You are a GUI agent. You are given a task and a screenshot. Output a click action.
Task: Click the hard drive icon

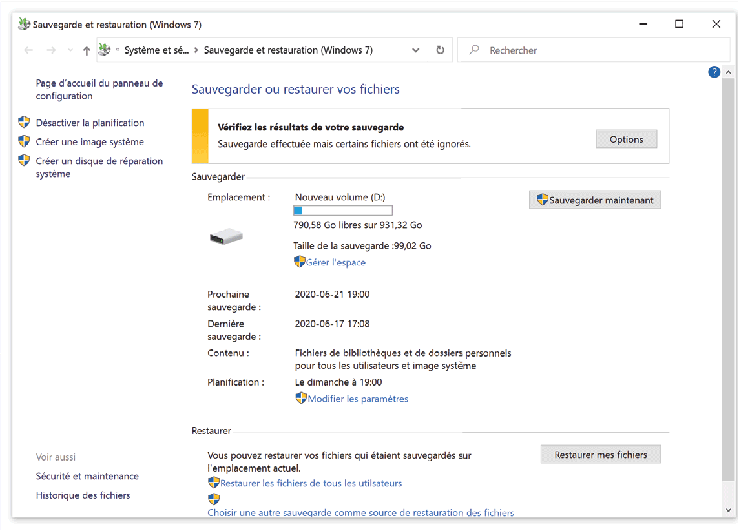pyautogui.click(x=226, y=236)
